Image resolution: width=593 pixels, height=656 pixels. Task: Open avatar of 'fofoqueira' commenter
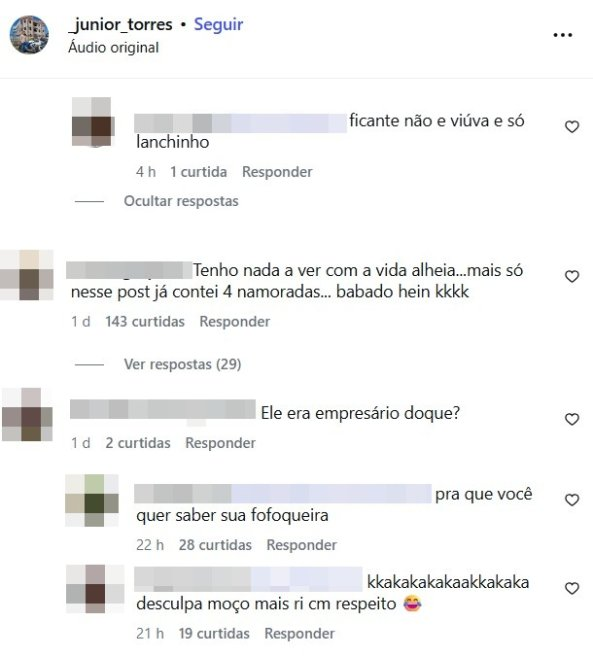(x=92, y=500)
